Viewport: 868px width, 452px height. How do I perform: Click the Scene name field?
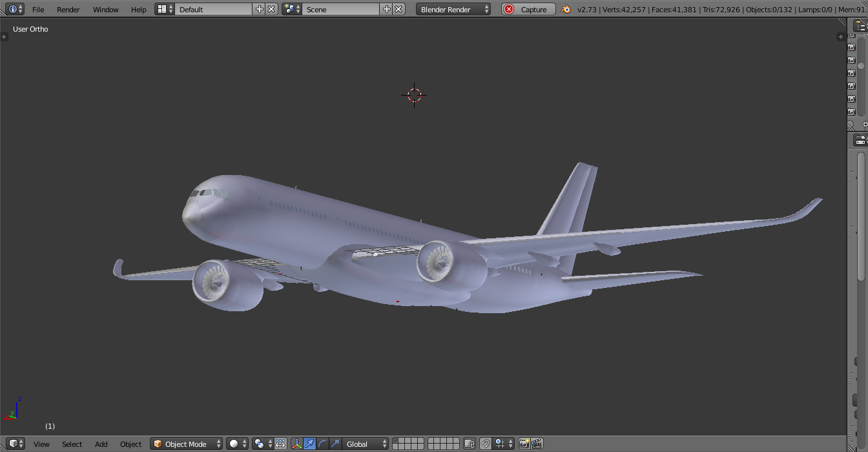[x=340, y=9]
